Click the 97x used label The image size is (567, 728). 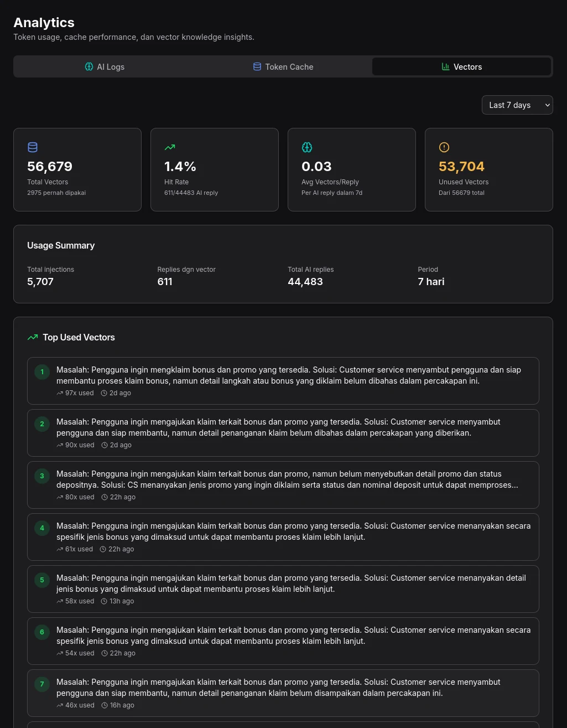click(x=80, y=393)
